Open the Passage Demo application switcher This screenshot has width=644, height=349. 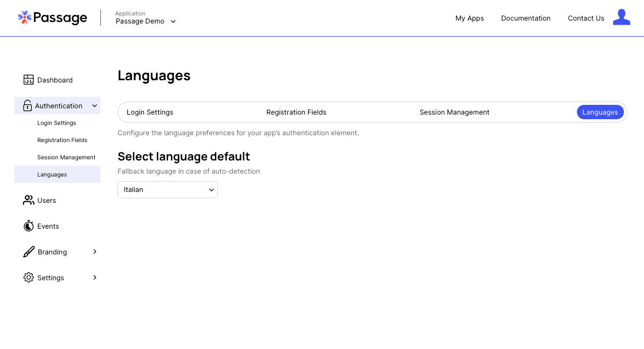[145, 21]
